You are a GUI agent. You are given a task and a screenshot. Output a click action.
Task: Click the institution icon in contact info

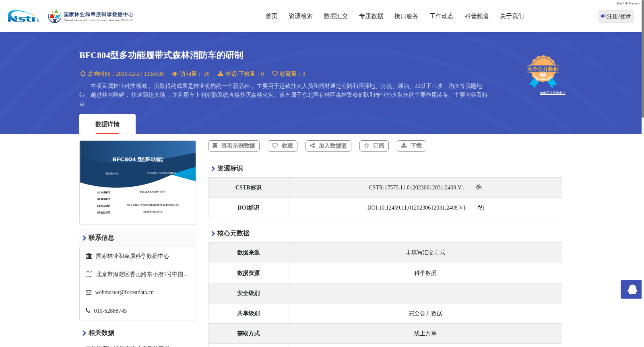pyautogui.click(x=89, y=256)
